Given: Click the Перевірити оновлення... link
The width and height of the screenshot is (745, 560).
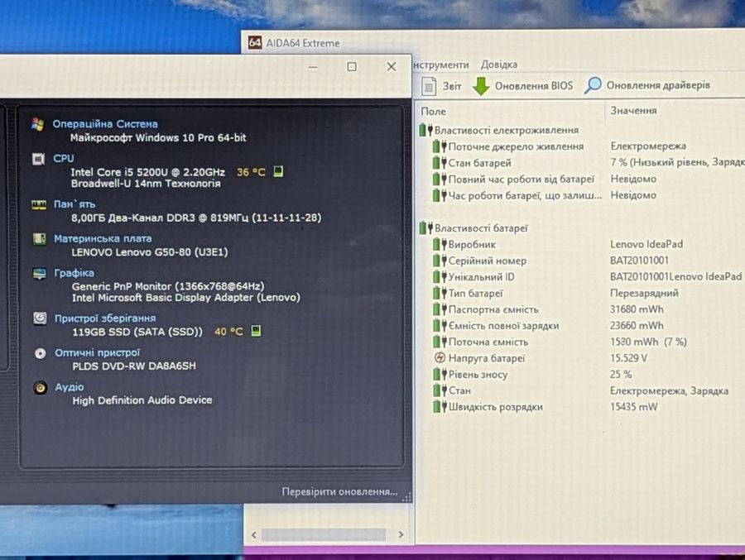Looking at the screenshot, I should [x=339, y=491].
